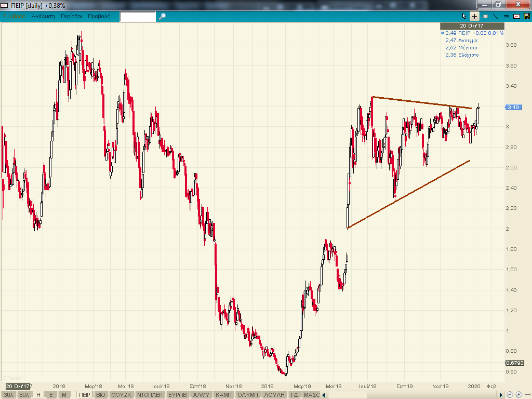Screen dimensions: 532x399
Task: Switch to the ΜΟΥΖΚ symbol tab
Action: [122, 395]
